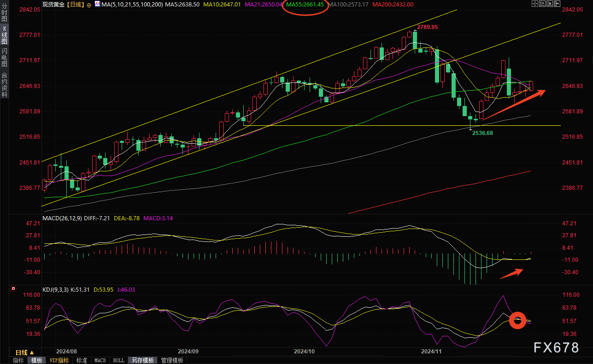Click the crosshair cursor icon at top right
Viewport: 593px width, 364px height.
tap(535, 4)
